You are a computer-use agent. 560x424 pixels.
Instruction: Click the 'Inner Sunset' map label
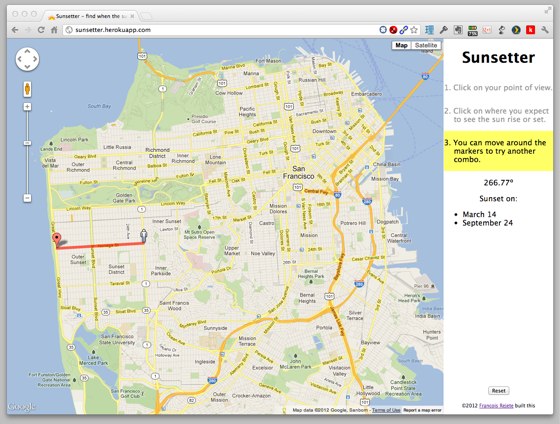[x=166, y=221]
